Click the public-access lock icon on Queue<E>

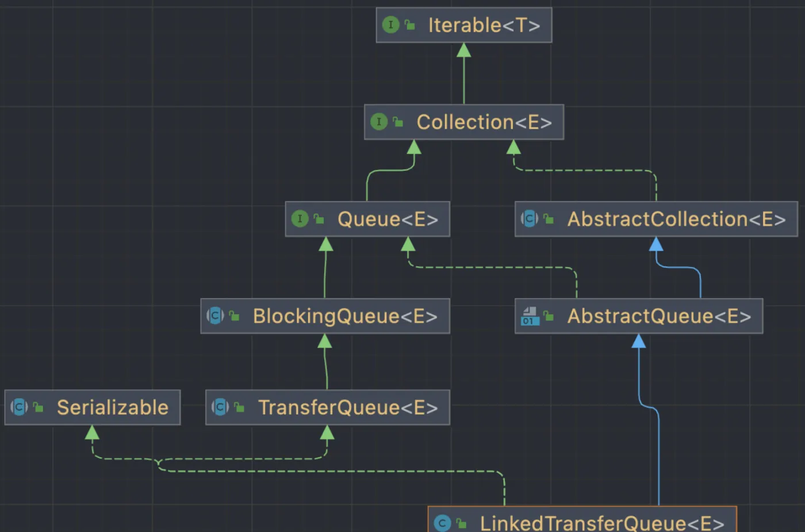coord(319,219)
